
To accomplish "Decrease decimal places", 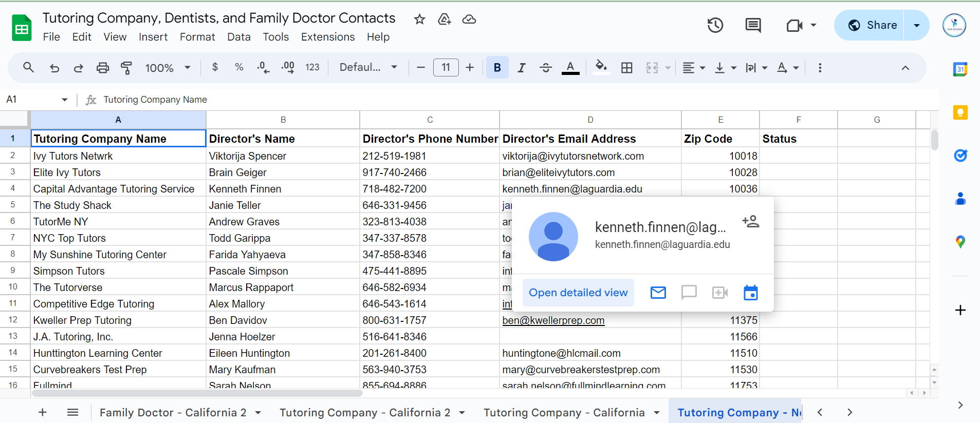I will 263,67.
